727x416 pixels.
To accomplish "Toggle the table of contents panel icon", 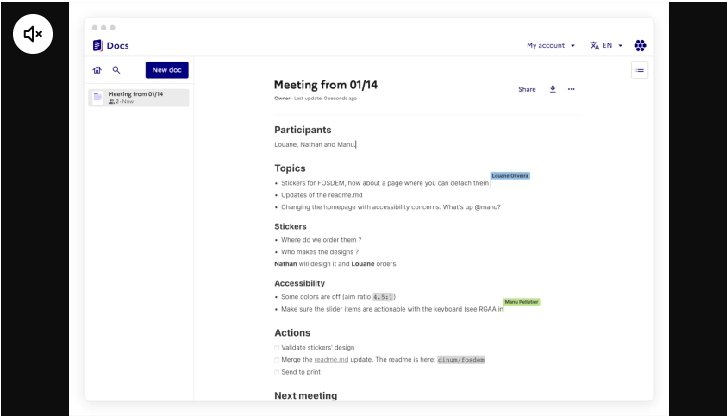I will (639, 70).
